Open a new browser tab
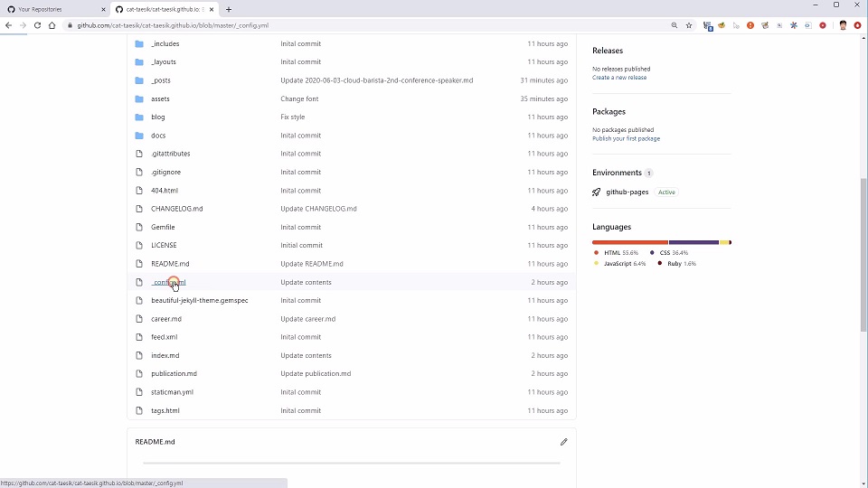 tap(229, 9)
